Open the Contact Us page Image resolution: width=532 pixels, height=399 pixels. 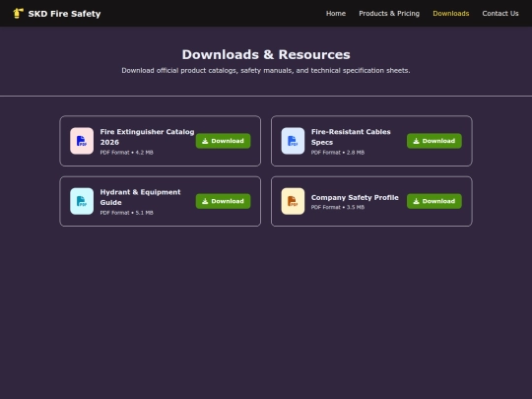click(x=500, y=14)
